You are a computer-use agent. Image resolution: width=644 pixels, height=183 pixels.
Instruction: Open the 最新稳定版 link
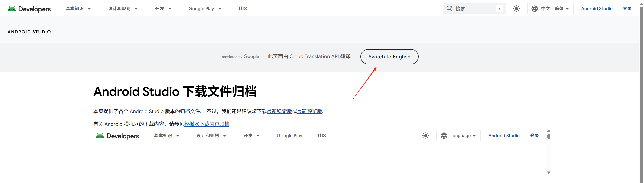pos(279,111)
